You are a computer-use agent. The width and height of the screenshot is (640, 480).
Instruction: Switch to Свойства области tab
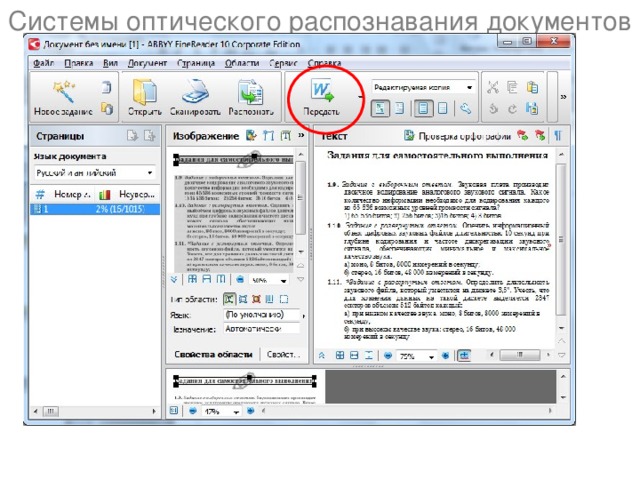tap(213, 354)
